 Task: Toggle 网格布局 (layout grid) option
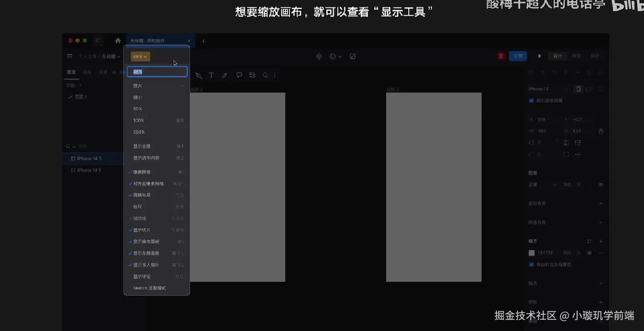pos(157,195)
